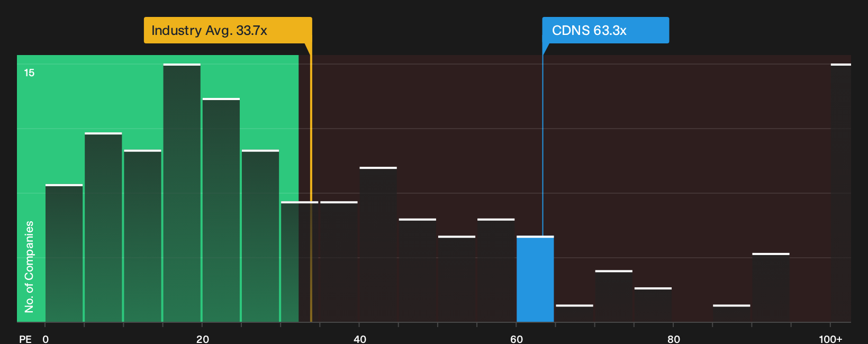Select the bar for PE 10 to 15
The width and height of the screenshot is (868, 344).
point(142,236)
